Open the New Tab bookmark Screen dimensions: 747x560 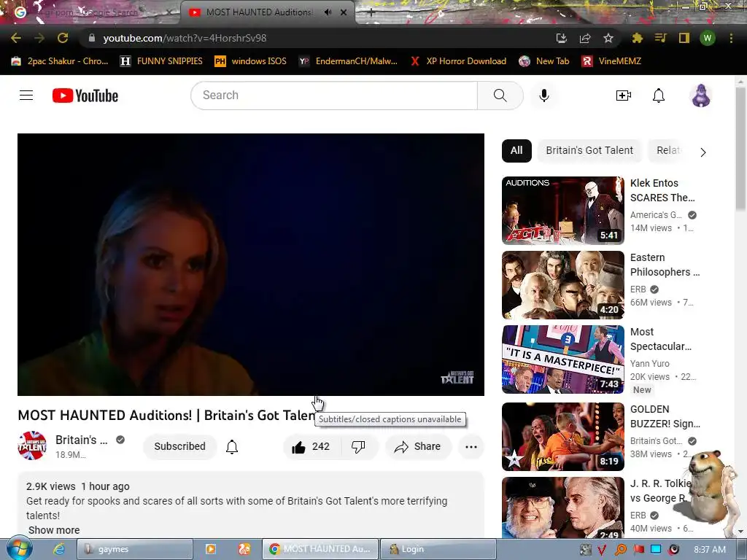(544, 61)
